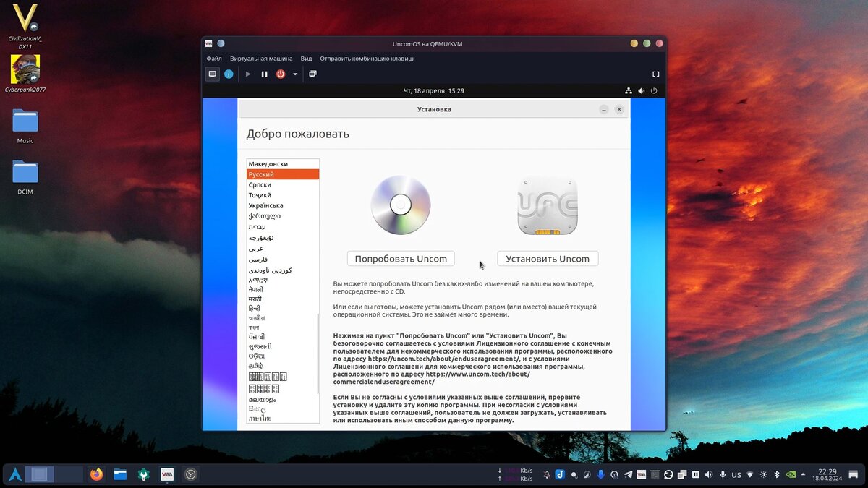Click the Uncom drive installer image

point(548,205)
